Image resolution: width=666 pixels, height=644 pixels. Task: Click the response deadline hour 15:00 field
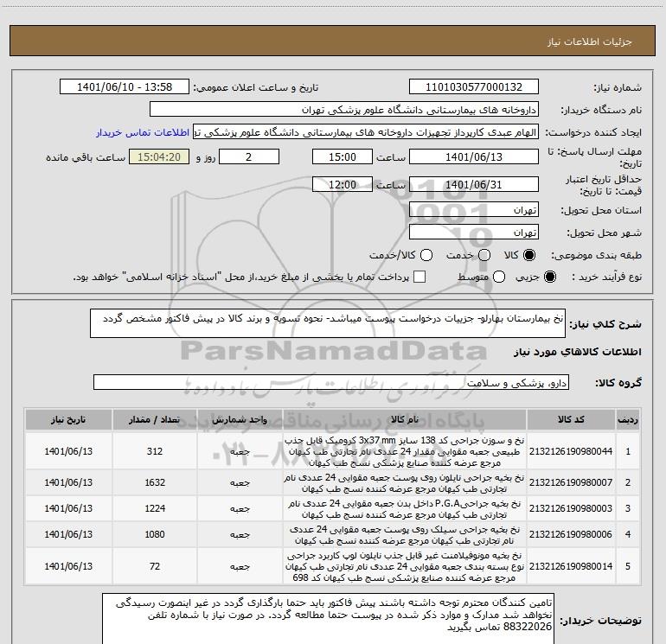point(343,156)
